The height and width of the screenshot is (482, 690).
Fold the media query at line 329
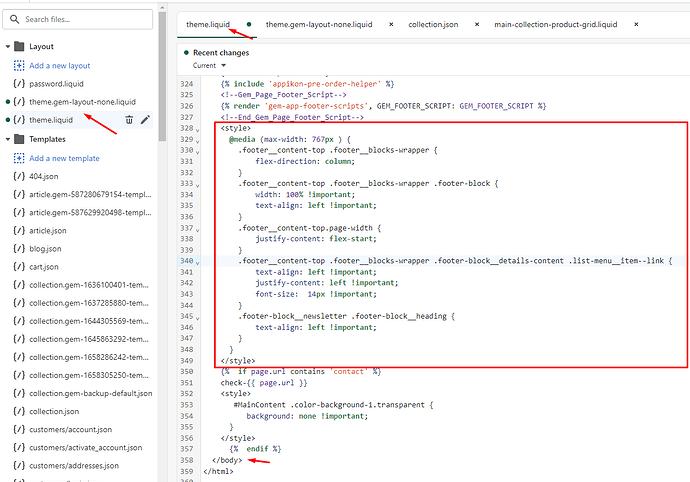click(198, 140)
